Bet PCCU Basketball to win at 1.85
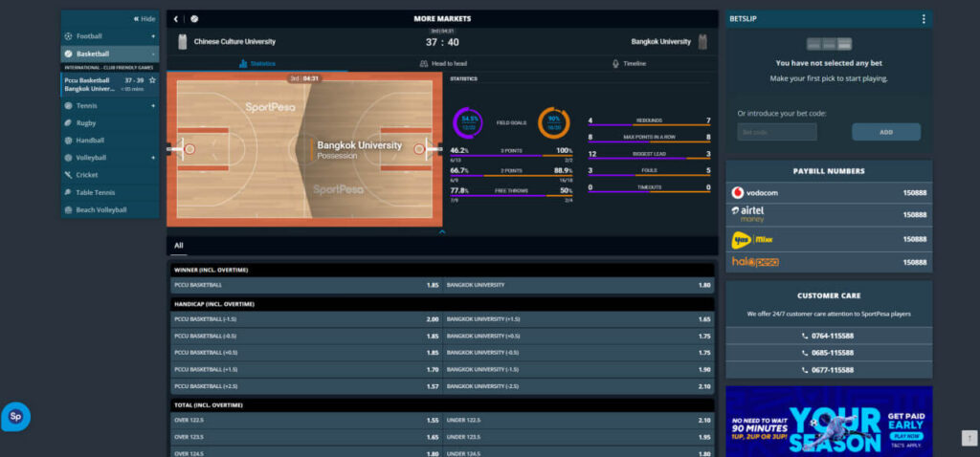 click(x=306, y=285)
